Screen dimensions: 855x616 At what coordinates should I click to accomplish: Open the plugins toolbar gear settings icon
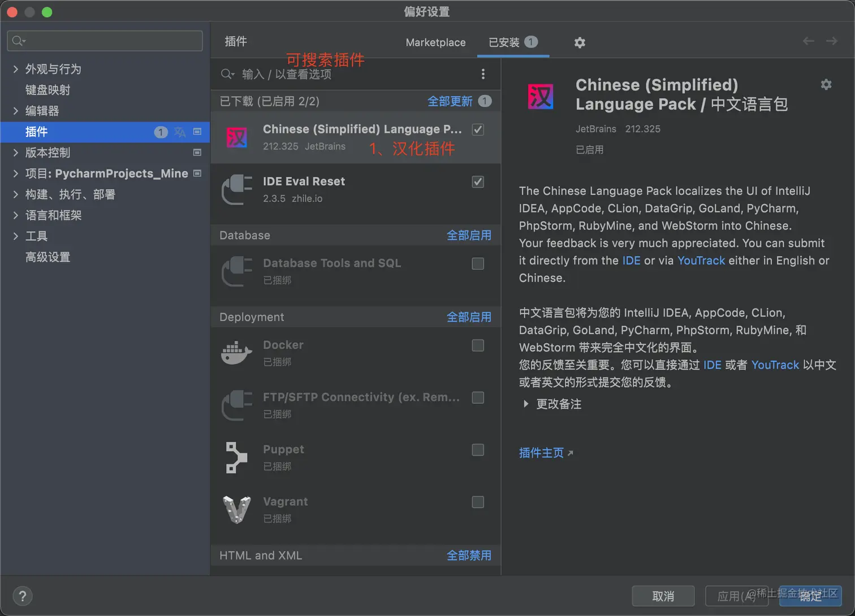pos(580,42)
